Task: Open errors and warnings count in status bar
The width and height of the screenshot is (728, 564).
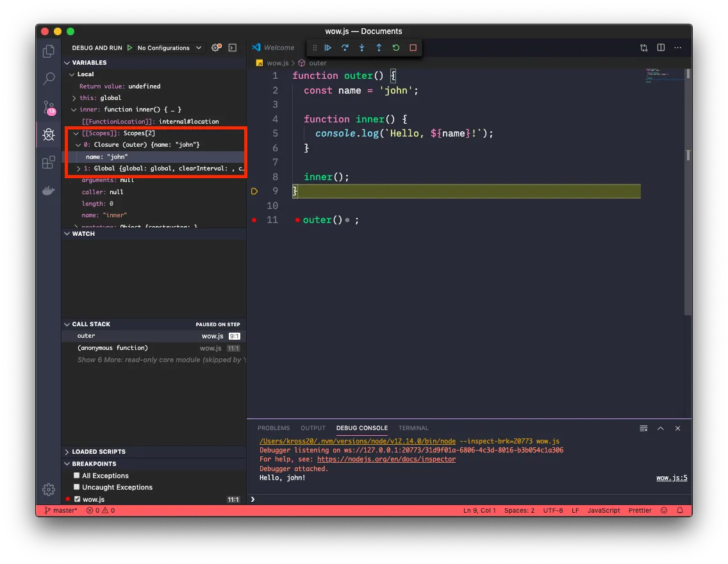Action: (x=100, y=510)
